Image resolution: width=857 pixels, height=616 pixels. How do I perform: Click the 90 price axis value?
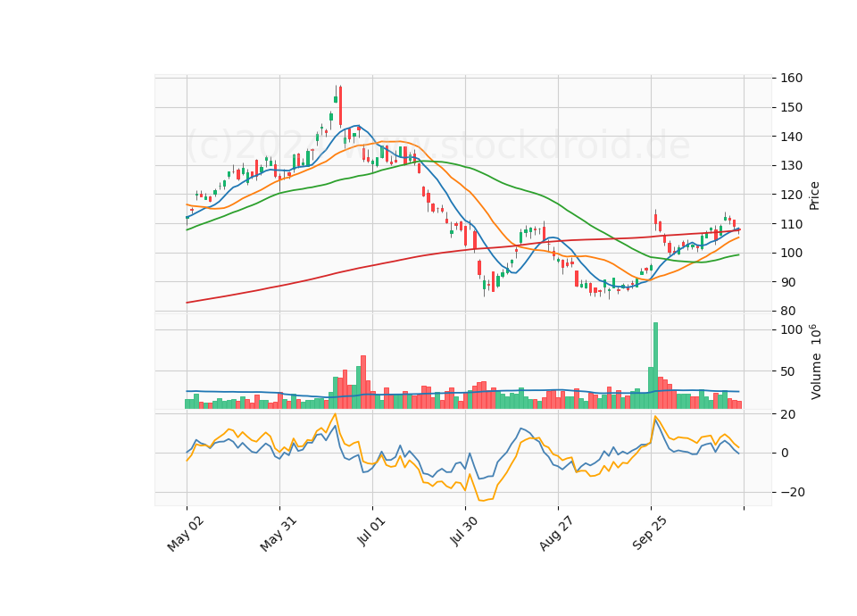(x=787, y=282)
